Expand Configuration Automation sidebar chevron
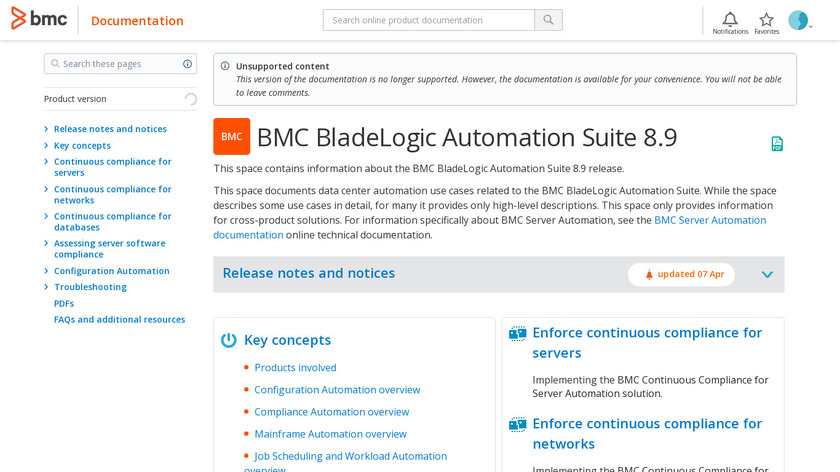The width and height of the screenshot is (840, 472). pos(46,271)
